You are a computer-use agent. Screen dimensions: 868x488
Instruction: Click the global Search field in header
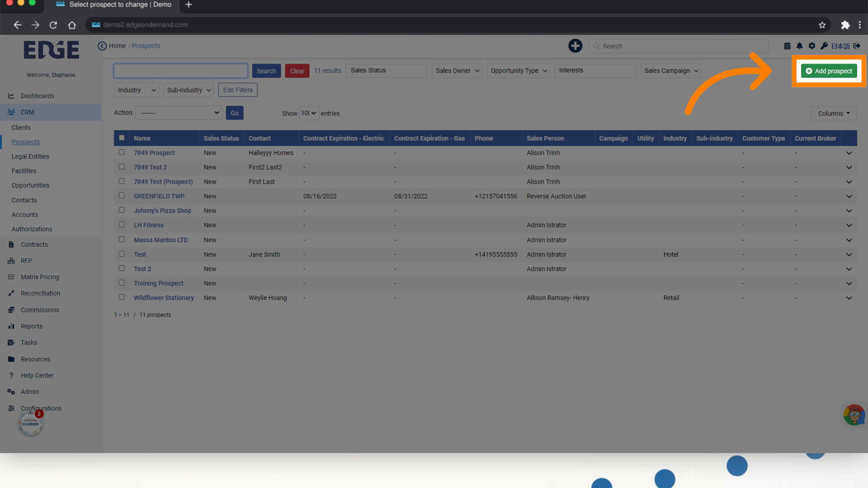pyautogui.click(x=679, y=46)
